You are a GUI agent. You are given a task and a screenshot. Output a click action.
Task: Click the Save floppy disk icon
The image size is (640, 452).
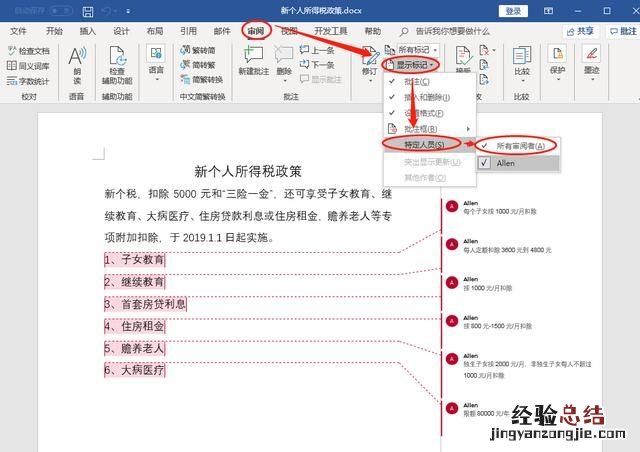(x=88, y=11)
